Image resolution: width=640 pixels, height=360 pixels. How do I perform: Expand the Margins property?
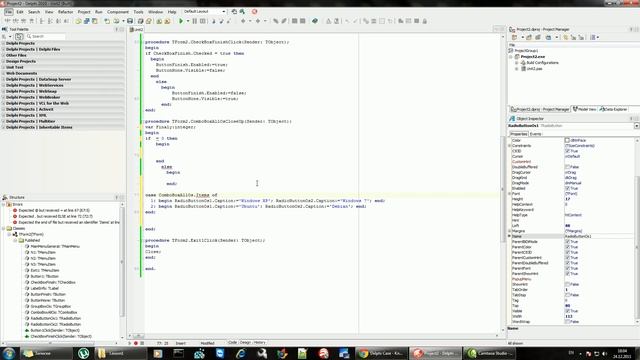(509, 231)
